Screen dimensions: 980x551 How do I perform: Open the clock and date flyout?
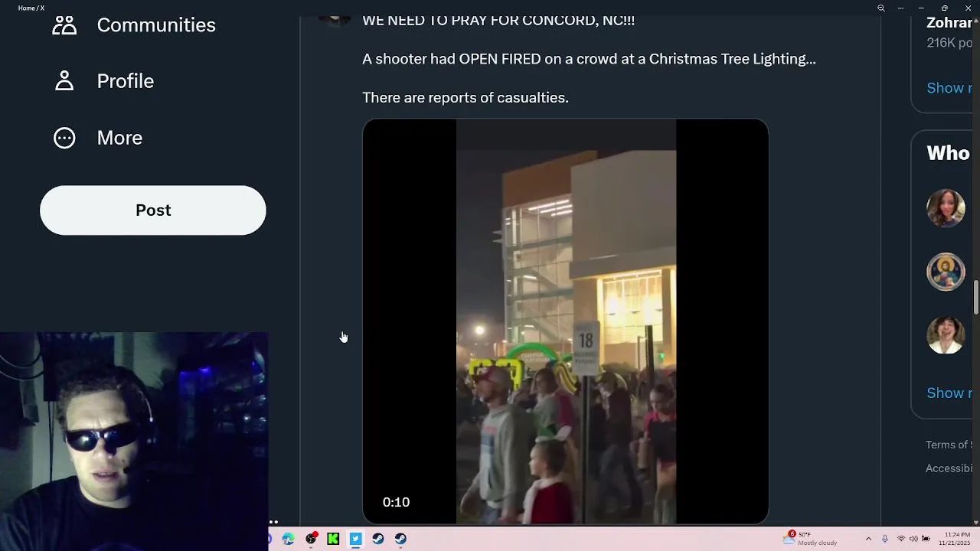[x=957, y=539]
